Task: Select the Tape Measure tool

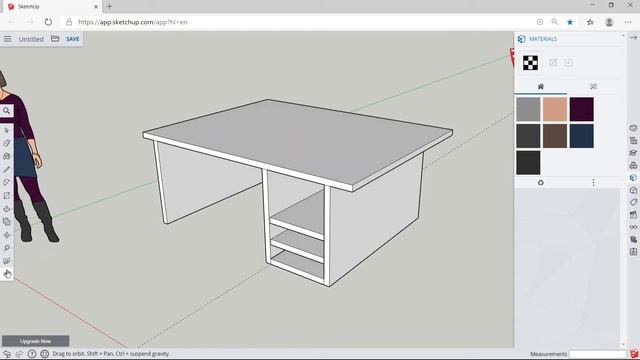Action: click(x=7, y=248)
